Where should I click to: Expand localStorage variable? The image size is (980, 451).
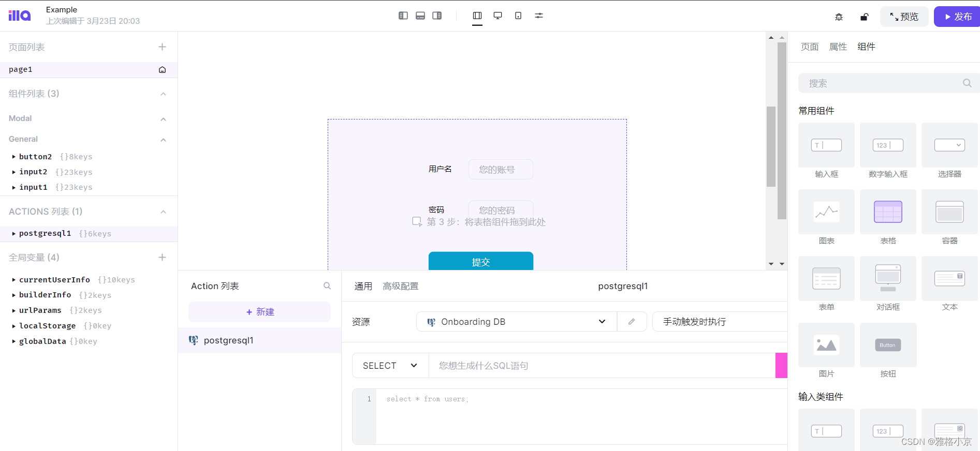tap(14, 326)
